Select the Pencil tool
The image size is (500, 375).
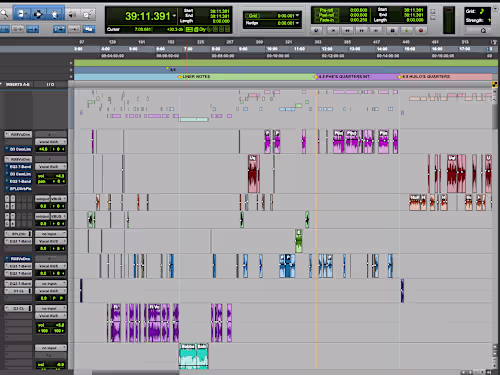[x=88, y=14]
